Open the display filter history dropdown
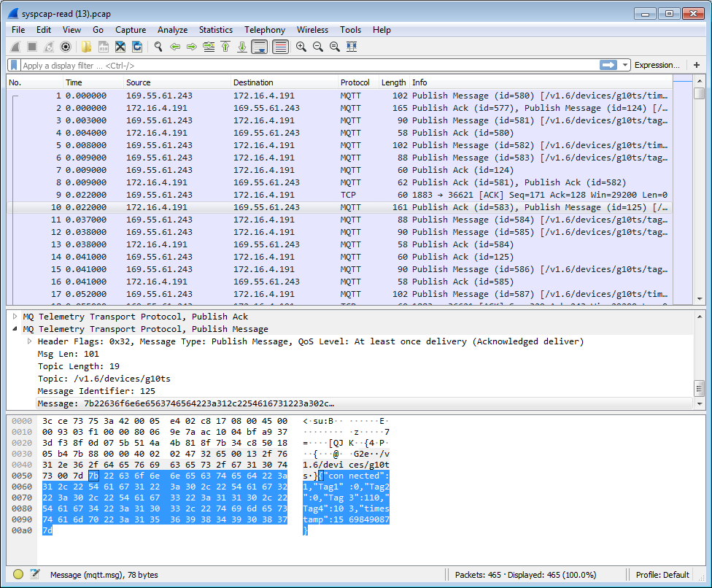Screen dimensions: 712x588 point(624,66)
